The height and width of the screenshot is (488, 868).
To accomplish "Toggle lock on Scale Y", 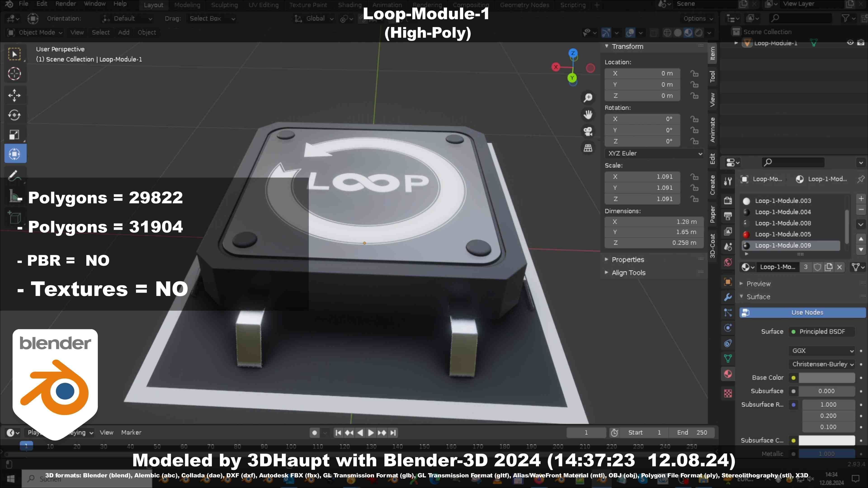I will [694, 188].
